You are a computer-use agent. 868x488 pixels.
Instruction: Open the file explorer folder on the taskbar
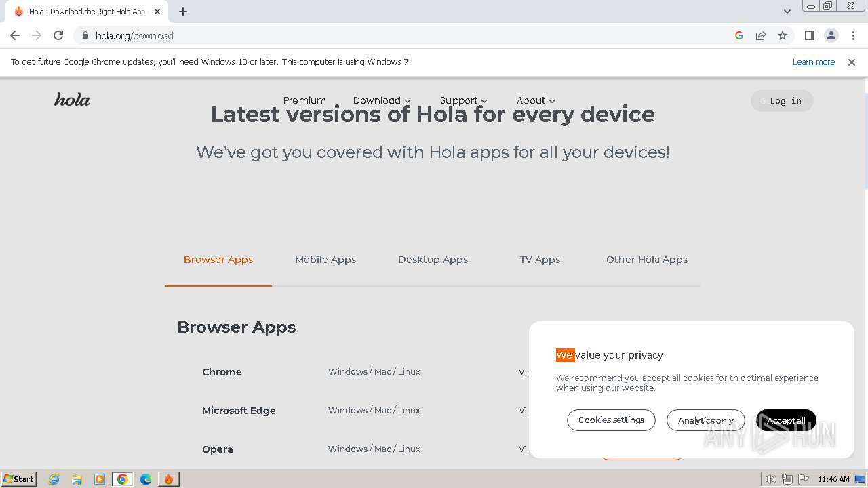[x=77, y=479]
